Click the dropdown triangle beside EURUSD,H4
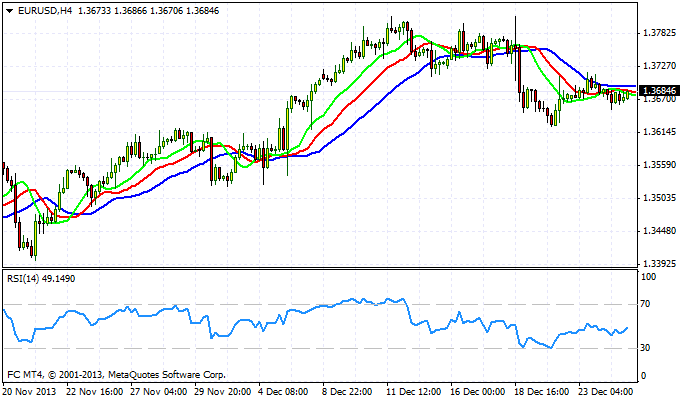 (10, 11)
